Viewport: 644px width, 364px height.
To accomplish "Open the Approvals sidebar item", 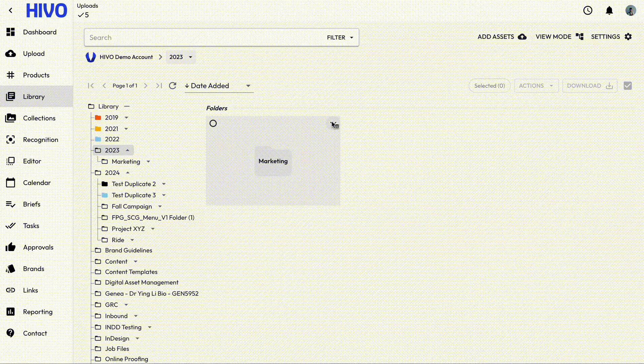I will tap(38, 247).
